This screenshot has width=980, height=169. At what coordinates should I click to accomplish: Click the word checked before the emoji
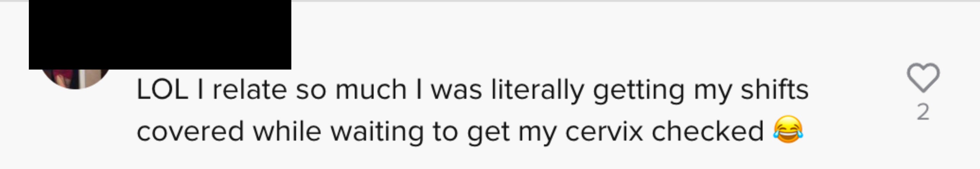click(708, 131)
